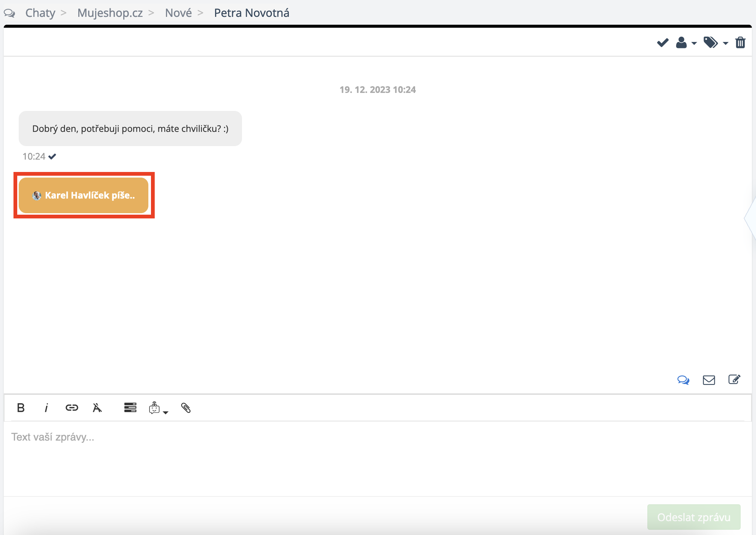Toggle bold formatting
Screen dimensions: 756x535
[21, 408]
